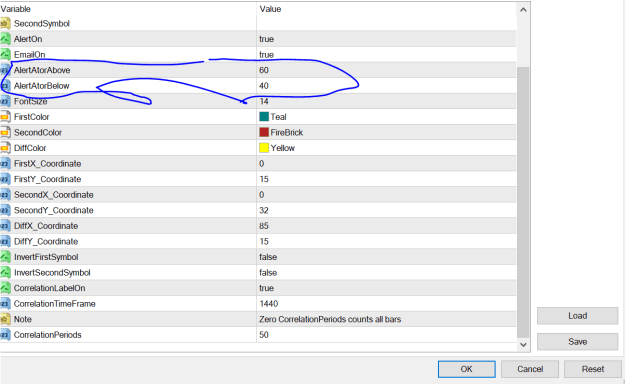Select the AlertAtorAbove variable name
The width and height of the screenshot is (625, 384).
42,70
